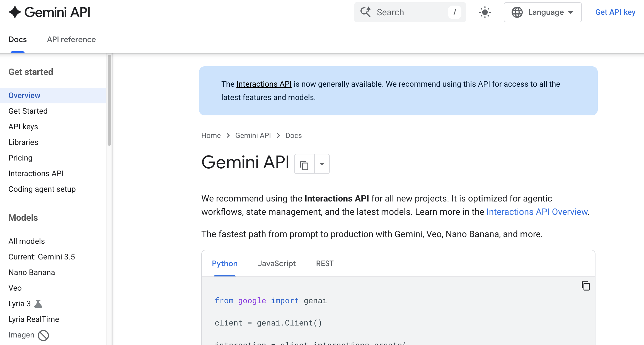This screenshot has height=345, width=644.
Task: Open the Imagen model page
Action: pos(21,335)
